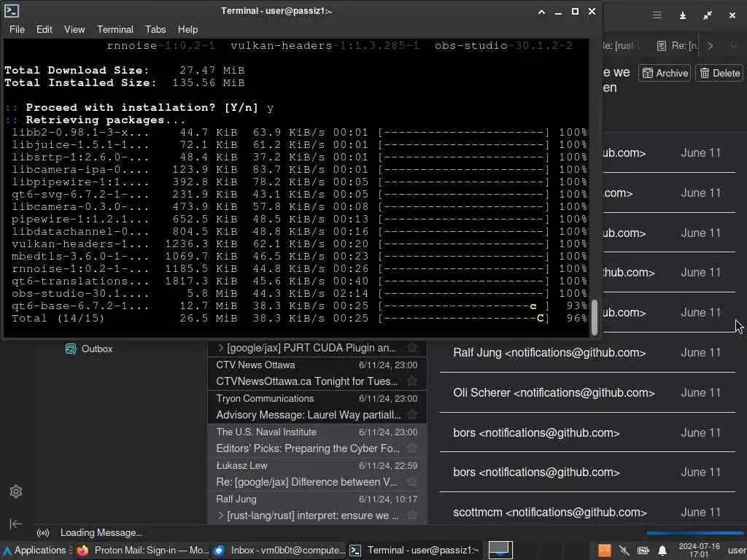Click the Firefox icon in taskbar
The width and height of the screenshot is (747, 560).
(x=82, y=551)
